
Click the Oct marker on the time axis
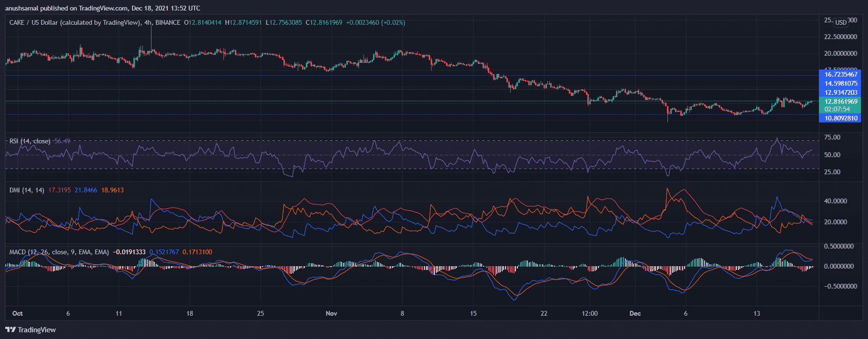click(18, 313)
